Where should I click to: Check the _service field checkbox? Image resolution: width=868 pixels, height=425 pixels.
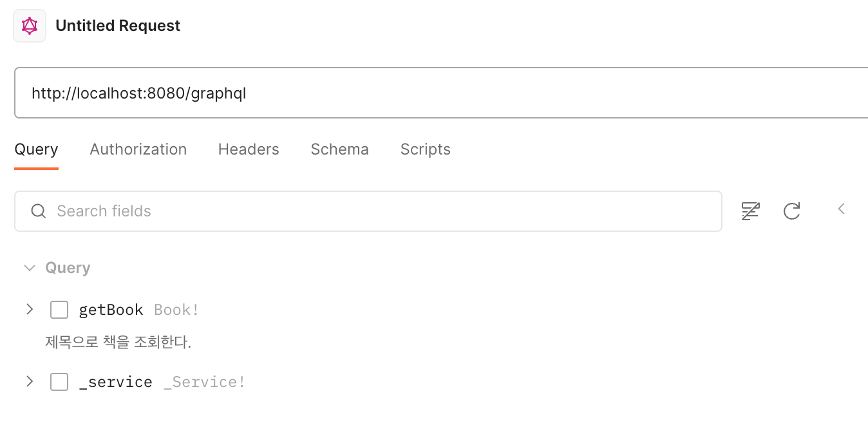point(59,381)
